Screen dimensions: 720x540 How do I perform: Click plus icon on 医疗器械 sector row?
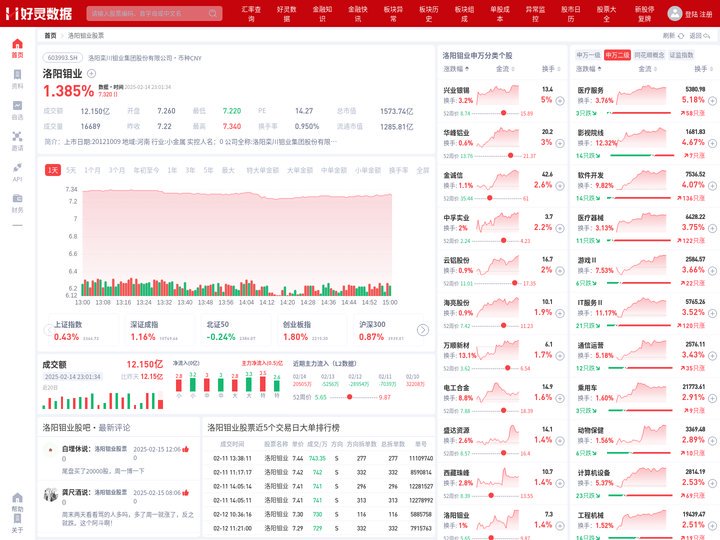click(x=712, y=228)
